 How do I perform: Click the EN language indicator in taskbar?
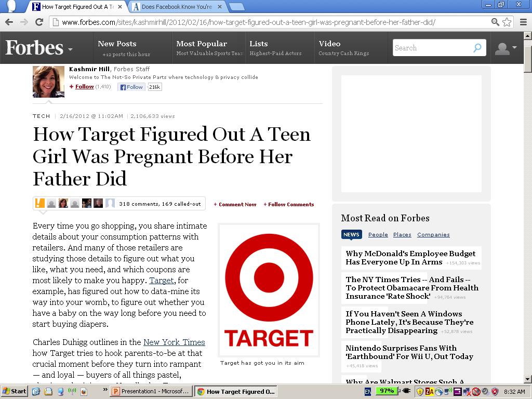tap(368, 392)
